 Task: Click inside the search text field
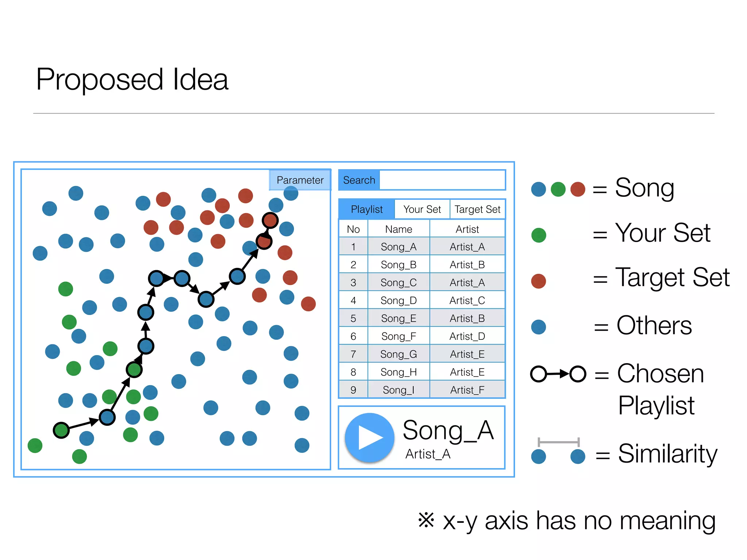(442, 180)
